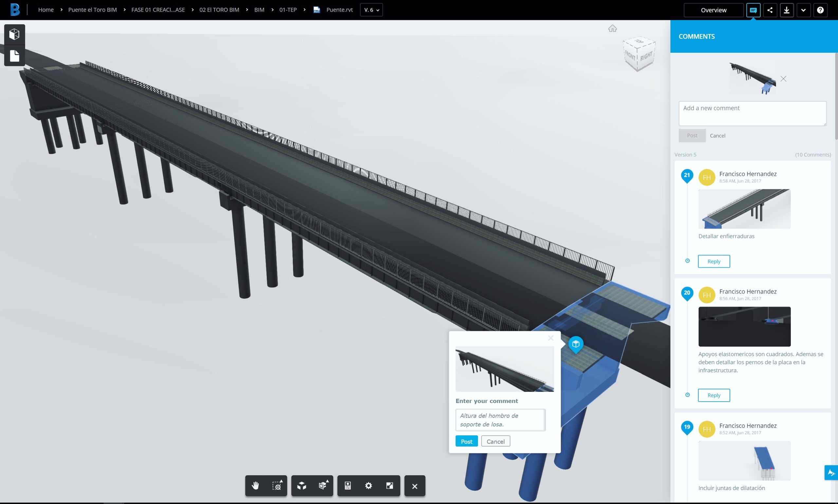This screenshot has height=504, width=838.
Task: Click the Add a new comment field
Action: coord(752,113)
